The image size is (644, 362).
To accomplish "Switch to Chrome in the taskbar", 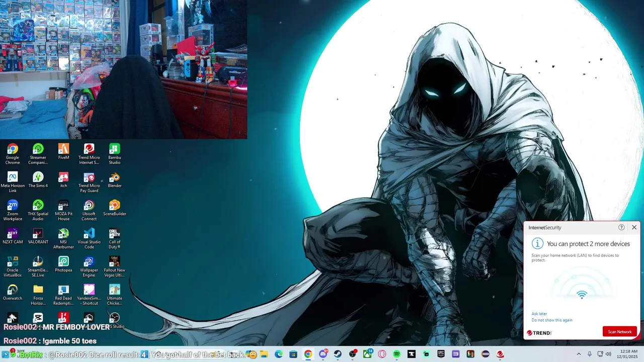I will coord(308,354).
